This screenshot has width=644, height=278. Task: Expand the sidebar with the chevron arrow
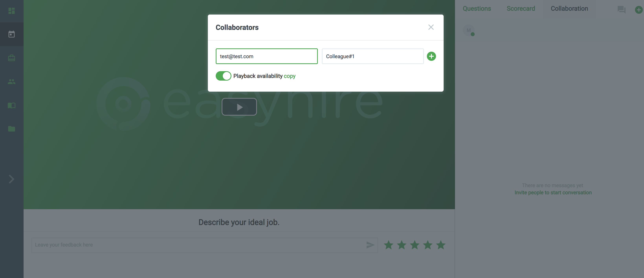[x=12, y=179]
